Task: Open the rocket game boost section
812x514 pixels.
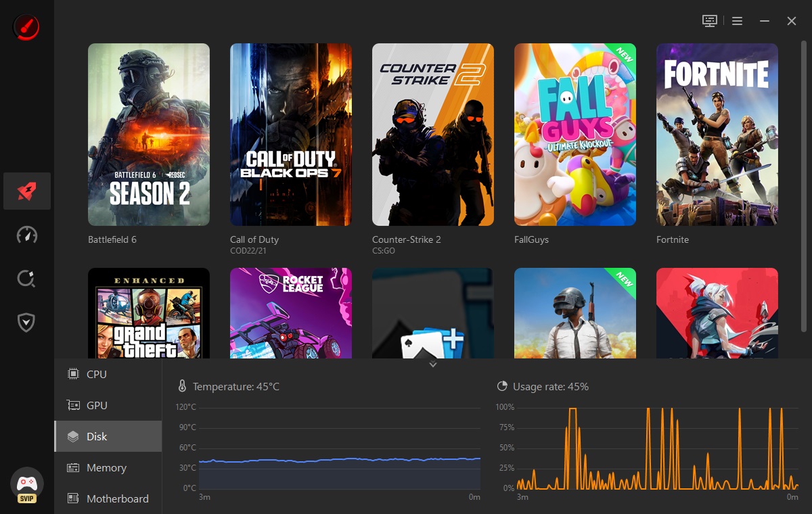Action: coord(27,191)
